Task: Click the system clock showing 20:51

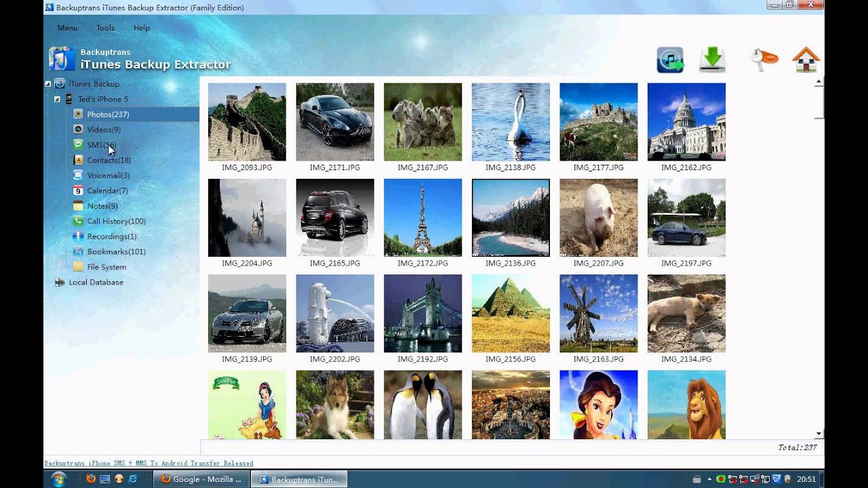Action: [x=807, y=479]
